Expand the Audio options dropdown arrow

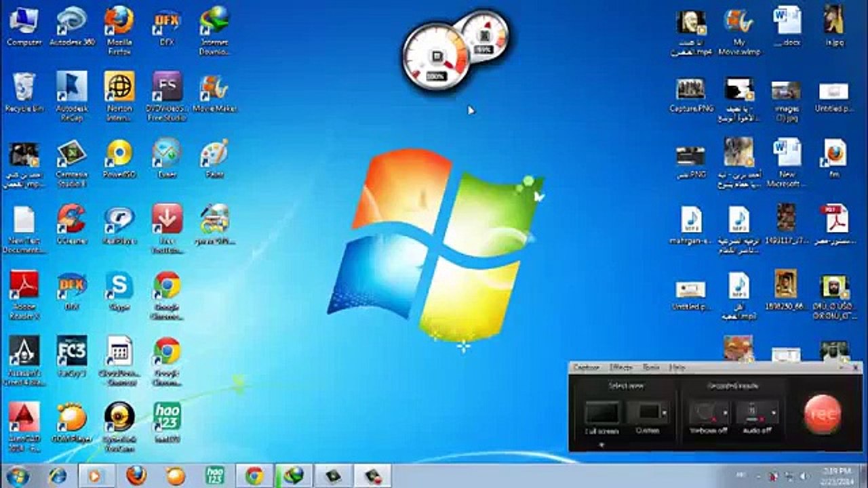pos(774,412)
